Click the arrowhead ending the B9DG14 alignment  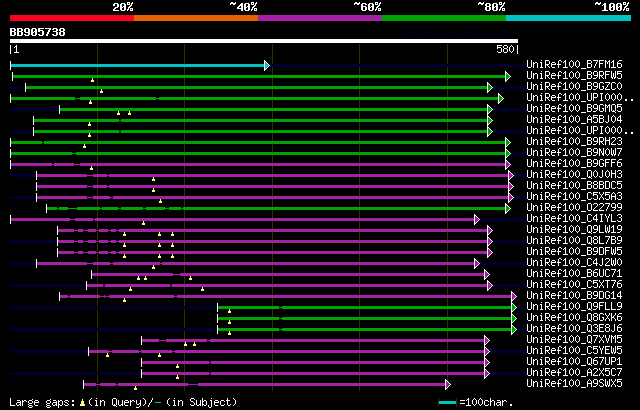point(514,297)
